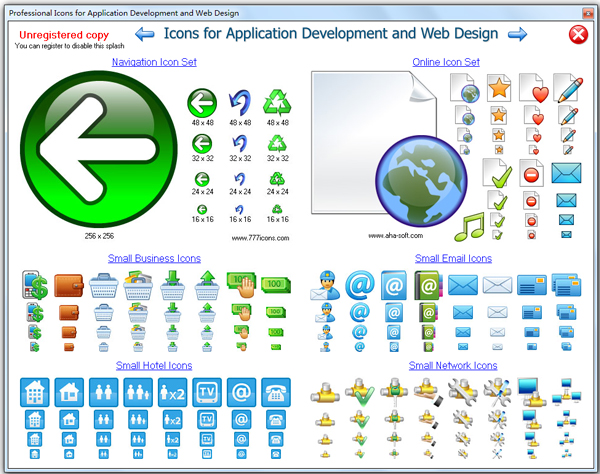The height and width of the screenshot is (474, 600).
Task: Click the largest empty shopping basket icon
Action: pos(104,286)
